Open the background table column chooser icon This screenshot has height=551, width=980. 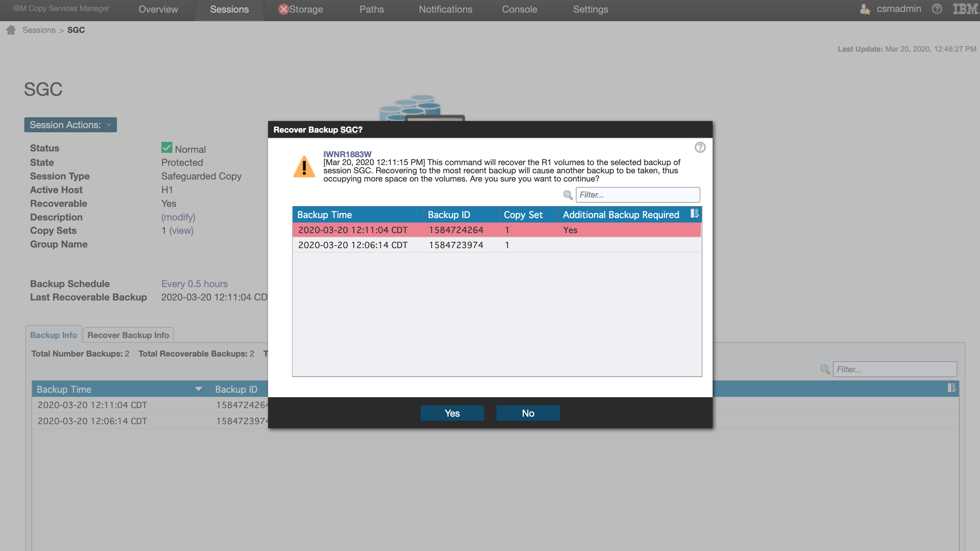[x=952, y=388]
